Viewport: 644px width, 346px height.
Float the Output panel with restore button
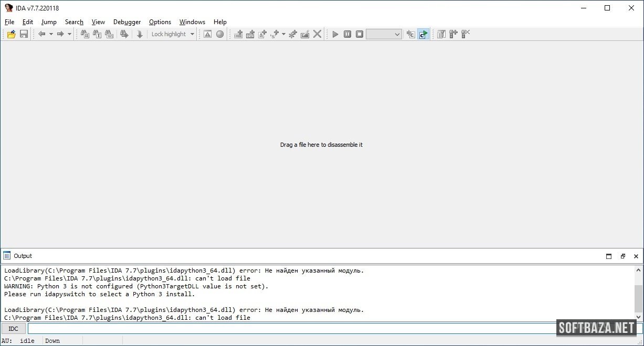coord(622,256)
